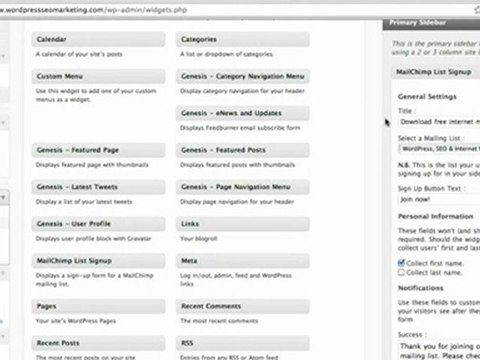
Task: Click the Sign Up Button Text field
Action: pyautogui.click(x=439, y=199)
